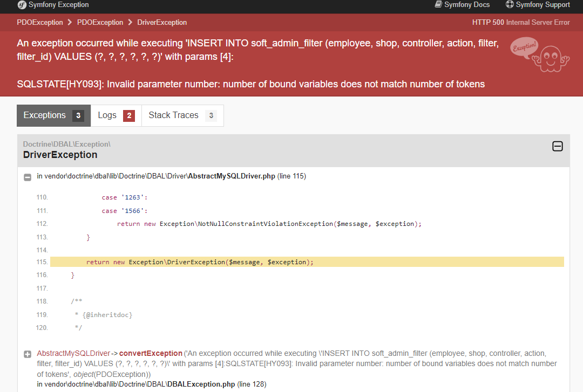Click the Symfony logo icon
The height and width of the screenshot is (392, 583).
tap(22, 5)
